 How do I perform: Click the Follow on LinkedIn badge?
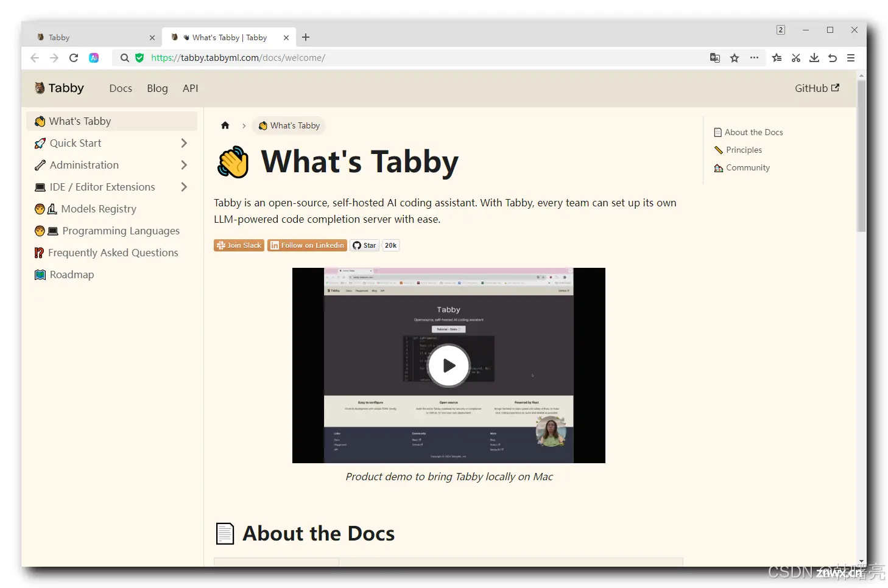pos(307,245)
